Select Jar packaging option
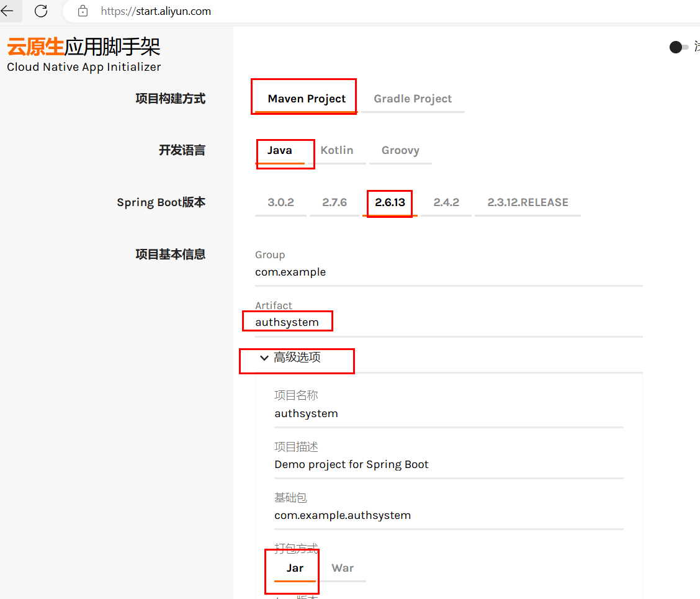700x599 pixels. coord(295,568)
